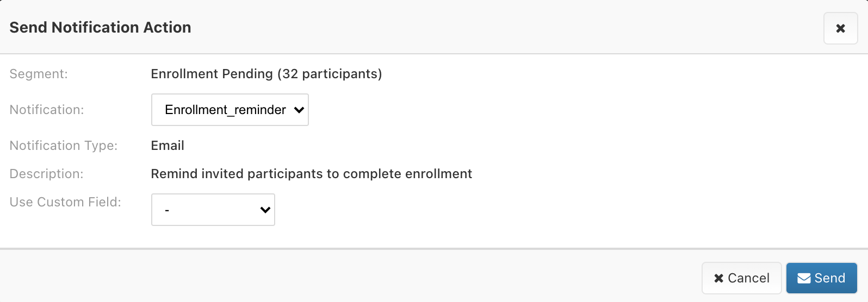
Task: Click the Enrollment Pending segment name
Action: point(212,74)
